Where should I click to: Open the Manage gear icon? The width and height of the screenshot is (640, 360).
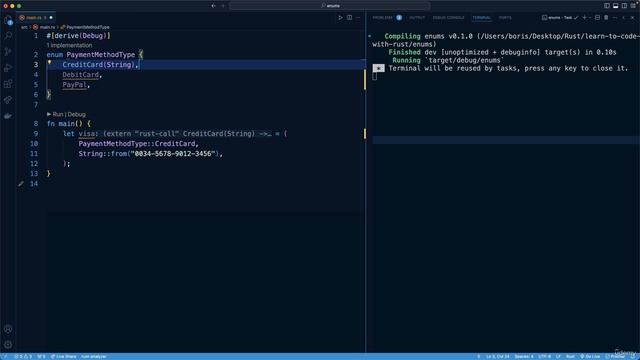tap(8, 344)
